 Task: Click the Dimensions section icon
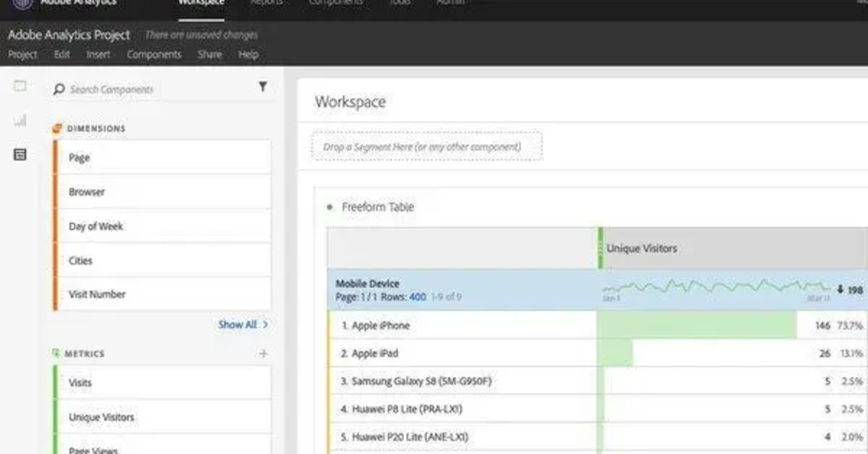click(57, 129)
